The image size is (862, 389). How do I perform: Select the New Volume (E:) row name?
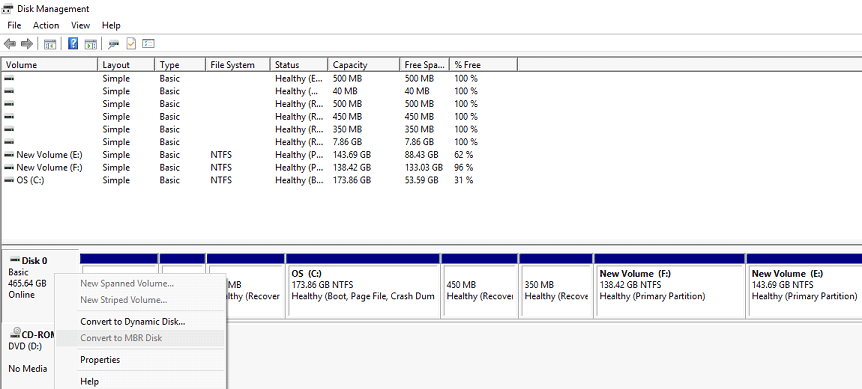(49, 155)
